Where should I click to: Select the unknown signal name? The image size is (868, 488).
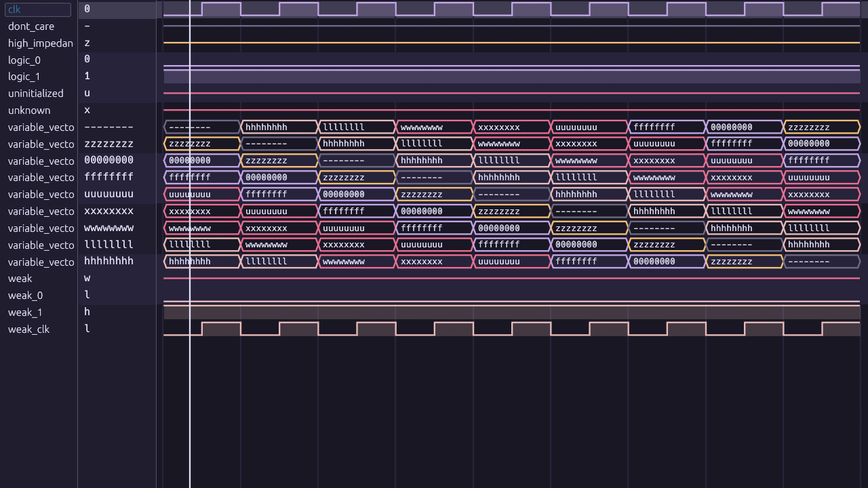[x=29, y=110]
